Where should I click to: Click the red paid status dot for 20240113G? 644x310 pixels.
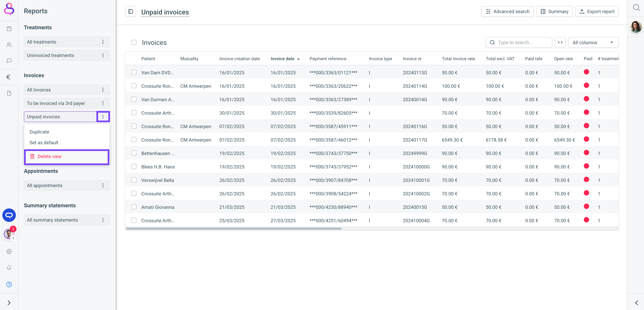tap(586, 72)
